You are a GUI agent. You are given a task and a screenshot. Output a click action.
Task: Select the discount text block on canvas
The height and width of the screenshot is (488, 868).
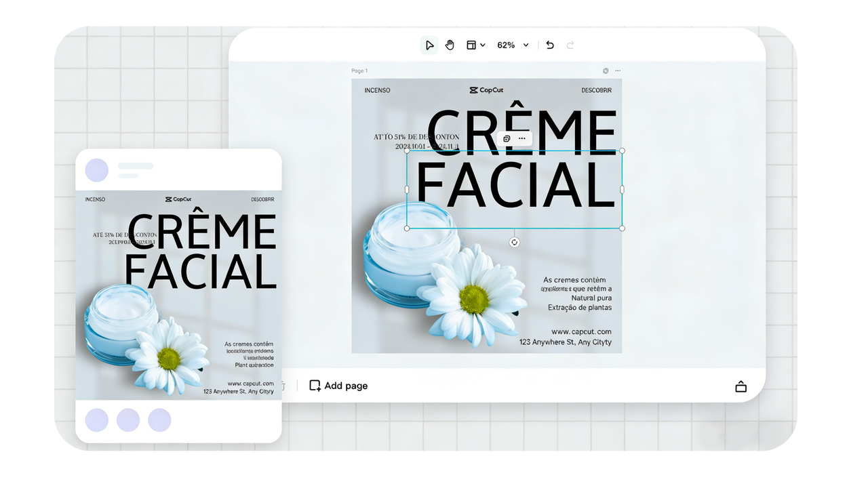click(x=416, y=142)
